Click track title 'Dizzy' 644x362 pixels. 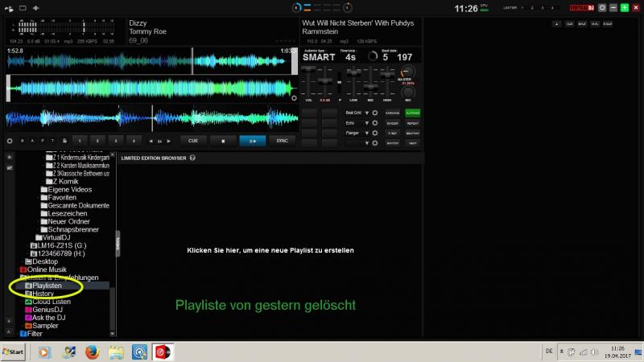(138, 23)
